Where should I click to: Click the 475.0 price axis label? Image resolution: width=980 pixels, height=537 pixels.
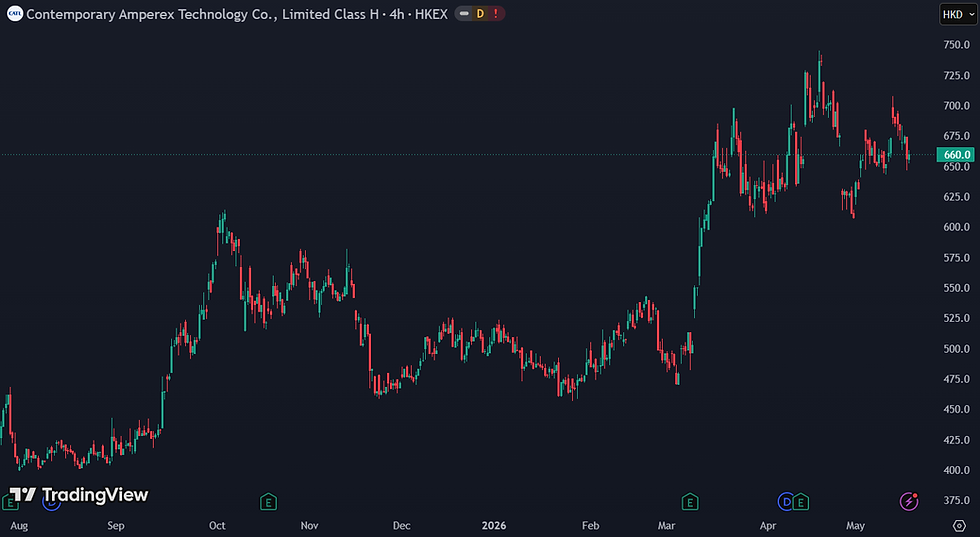point(956,379)
